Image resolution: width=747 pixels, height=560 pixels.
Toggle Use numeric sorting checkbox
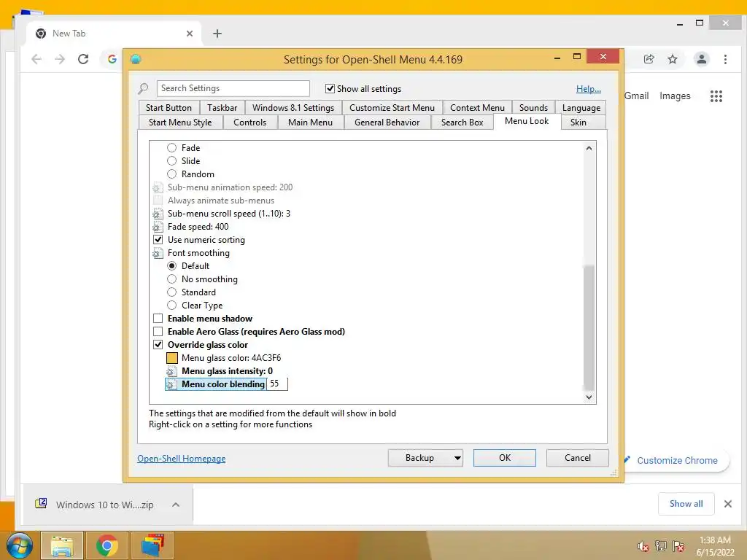point(158,239)
